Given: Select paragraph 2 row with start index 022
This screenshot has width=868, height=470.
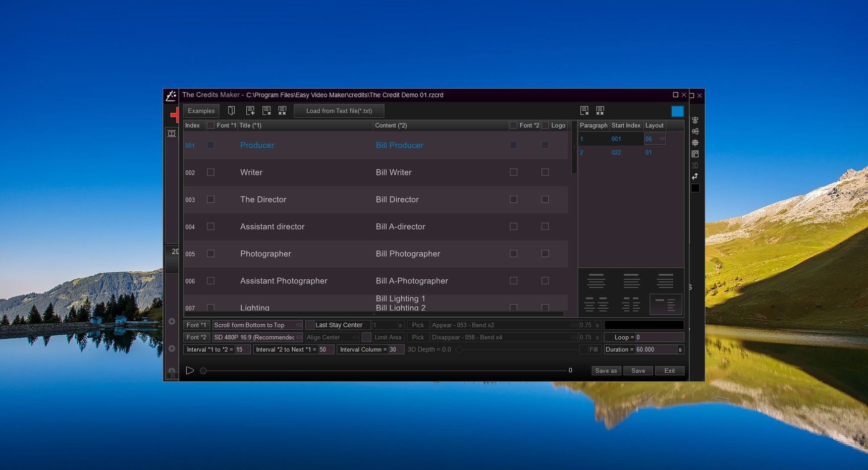Looking at the screenshot, I should coord(631,152).
